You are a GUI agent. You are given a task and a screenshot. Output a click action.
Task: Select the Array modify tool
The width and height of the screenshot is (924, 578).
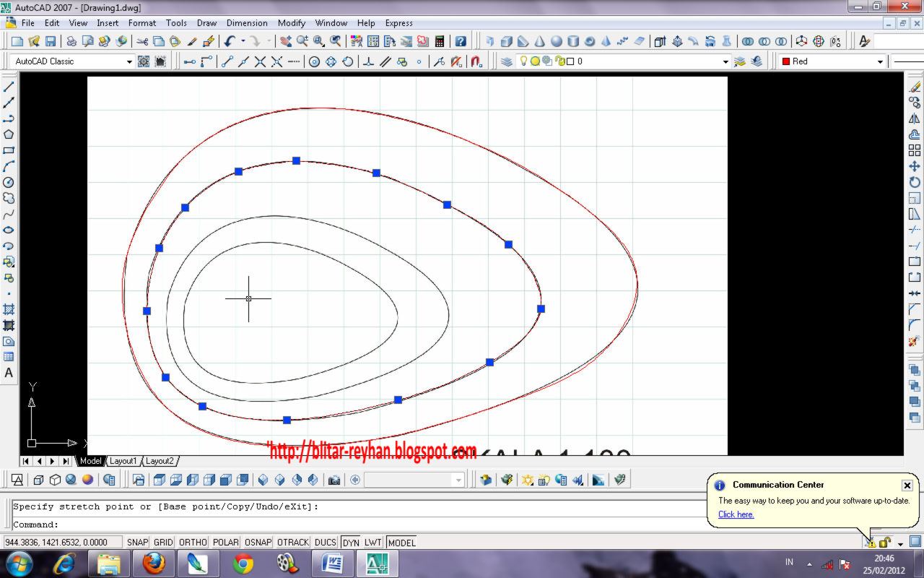tap(915, 150)
